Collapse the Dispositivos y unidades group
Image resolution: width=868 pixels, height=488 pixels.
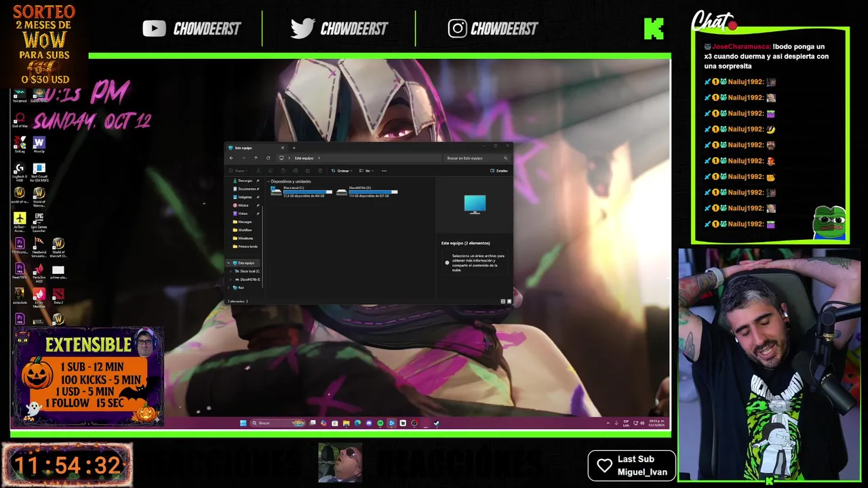[268, 182]
